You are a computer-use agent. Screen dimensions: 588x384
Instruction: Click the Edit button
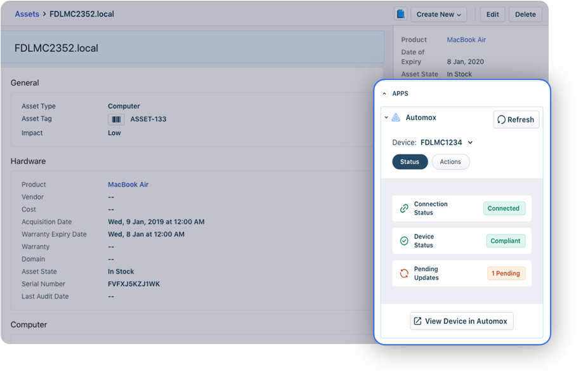coord(492,14)
